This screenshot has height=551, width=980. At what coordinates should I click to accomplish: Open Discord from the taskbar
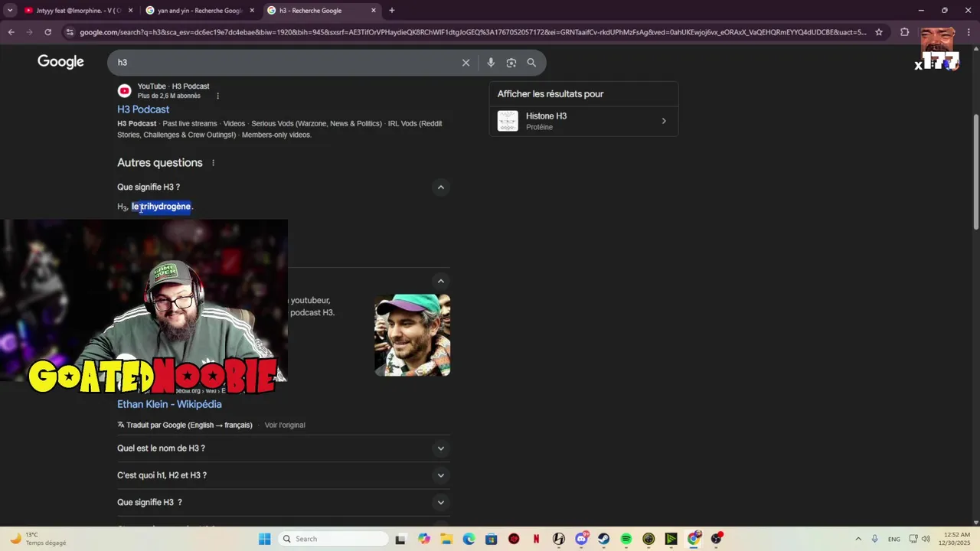[581, 539]
